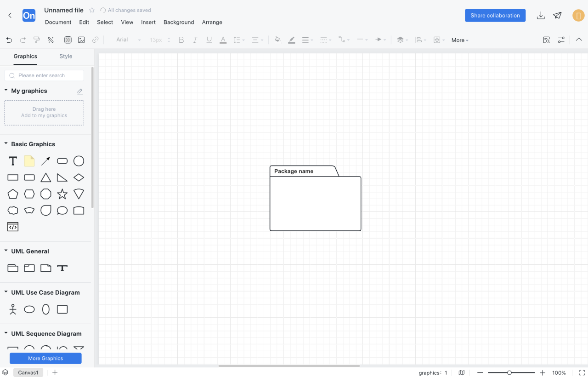This screenshot has width=588, height=377.
Task: Click the Share collaboration button
Action: (x=495, y=16)
